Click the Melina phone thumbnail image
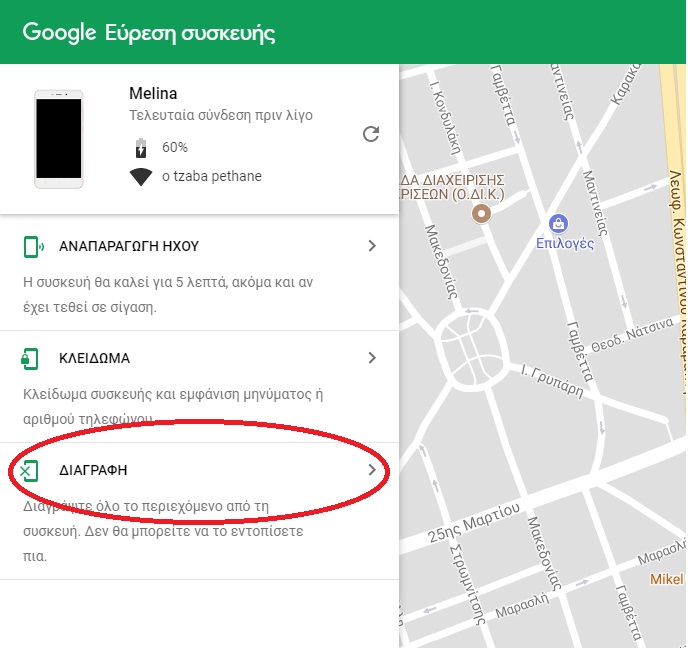Viewport: 688px width, 648px height. click(x=59, y=139)
